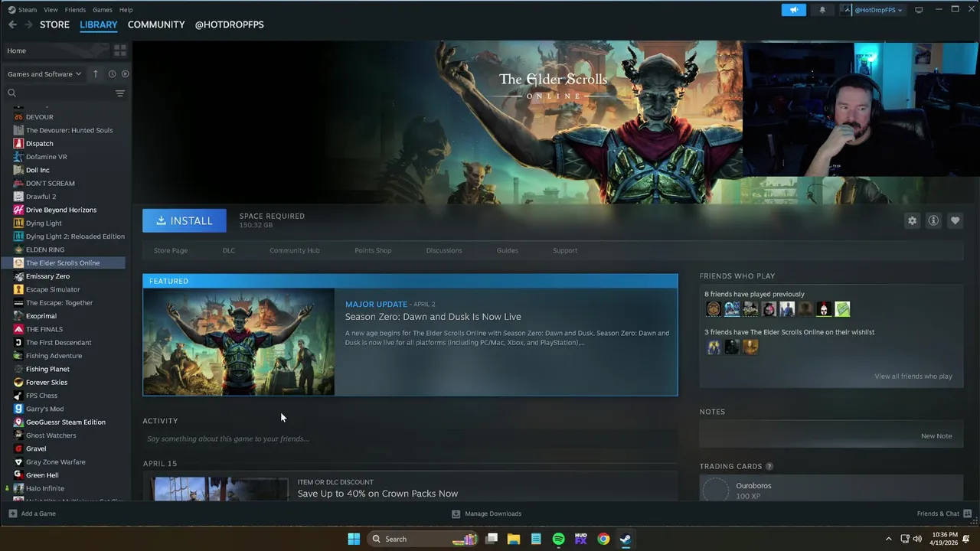Open the Points Shop link
The width and height of the screenshot is (980, 551).
373,250
